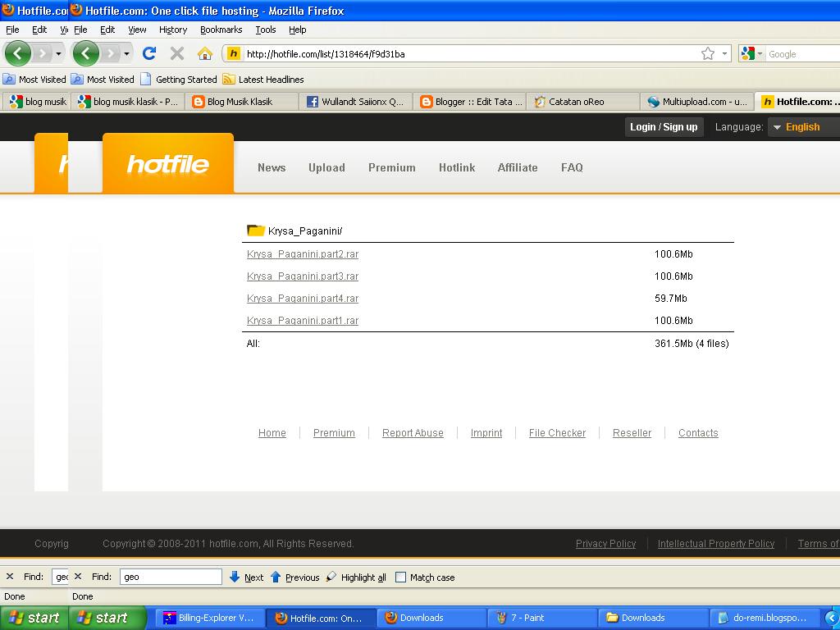
Task: Expand the system tray arrow
Action: 832,618
